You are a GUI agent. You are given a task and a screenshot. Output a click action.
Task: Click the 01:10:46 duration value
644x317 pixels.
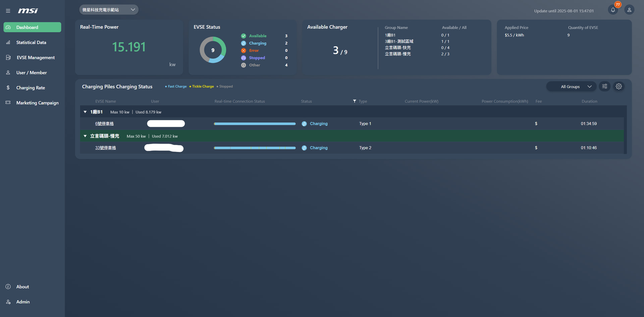pyautogui.click(x=589, y=148)
